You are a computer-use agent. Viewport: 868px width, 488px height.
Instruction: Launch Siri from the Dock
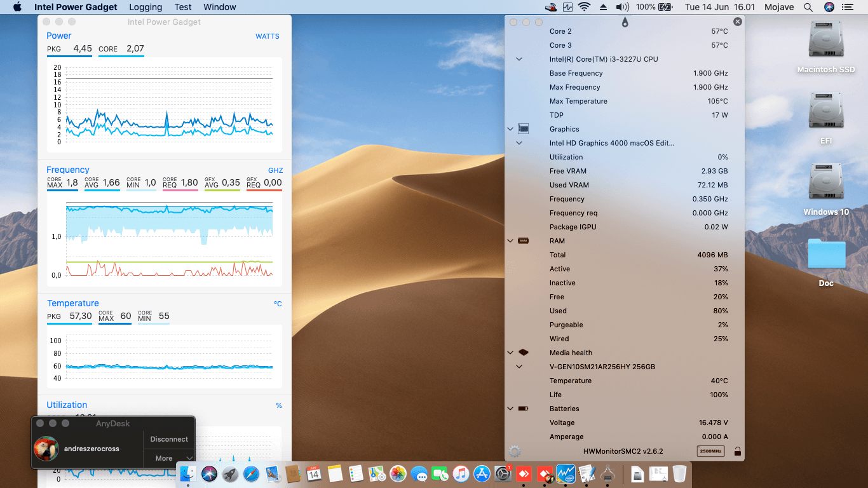click(x=210, y=473)
